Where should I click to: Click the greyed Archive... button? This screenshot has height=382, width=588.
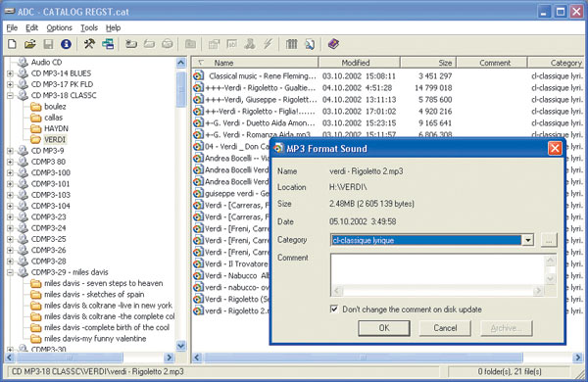(507, 328)
